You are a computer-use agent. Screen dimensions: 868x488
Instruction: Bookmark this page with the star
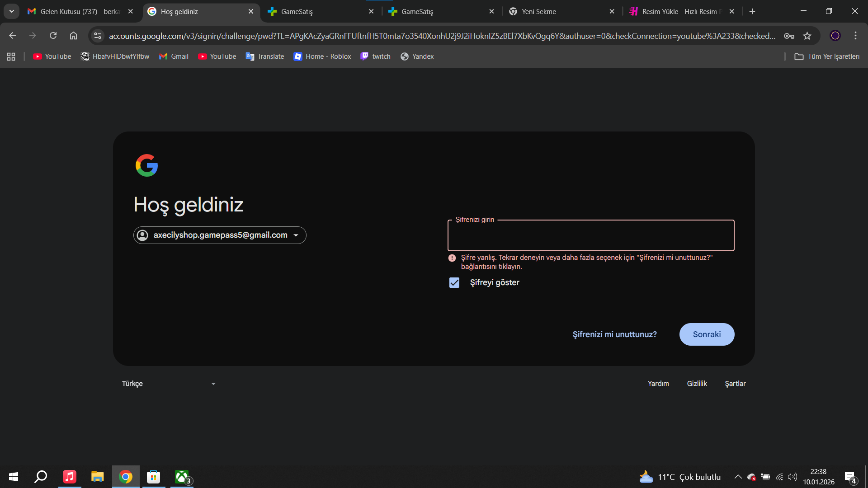click(x=807, y=36)
